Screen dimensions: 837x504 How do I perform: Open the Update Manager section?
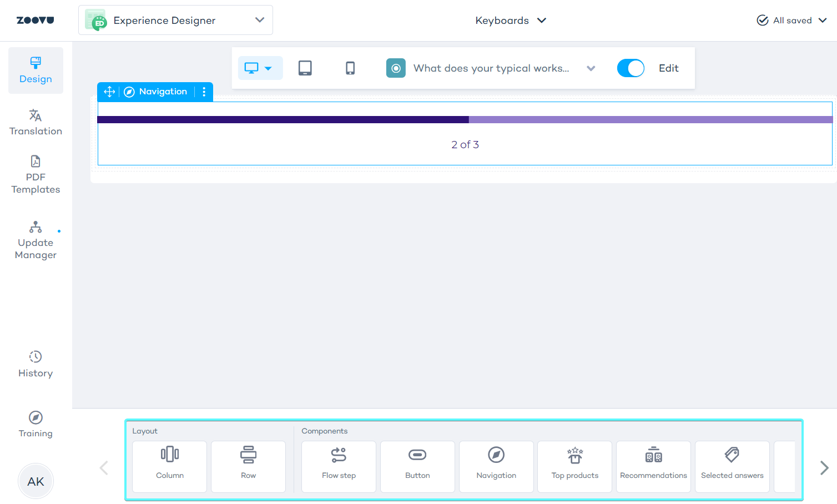point(36,241)
